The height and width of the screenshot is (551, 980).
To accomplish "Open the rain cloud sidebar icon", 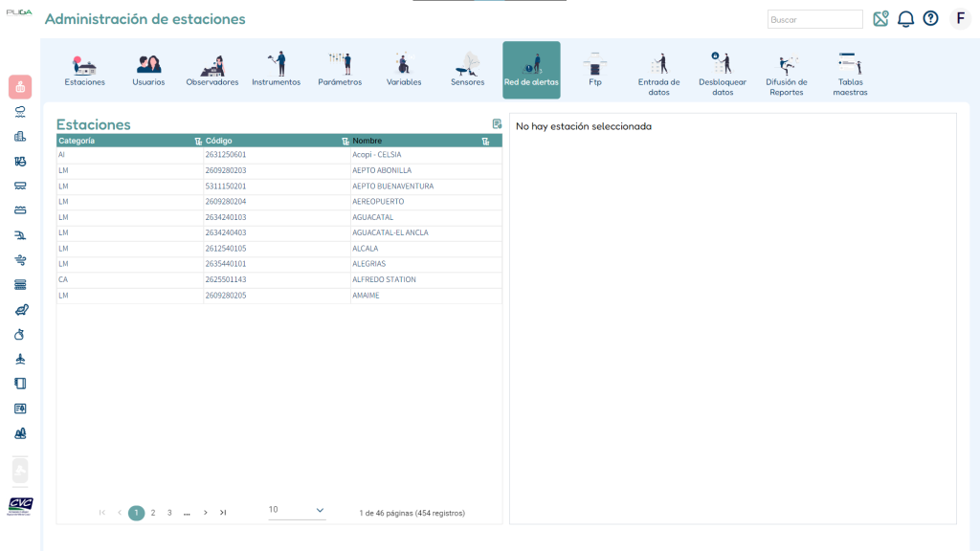I will (20, 111).
